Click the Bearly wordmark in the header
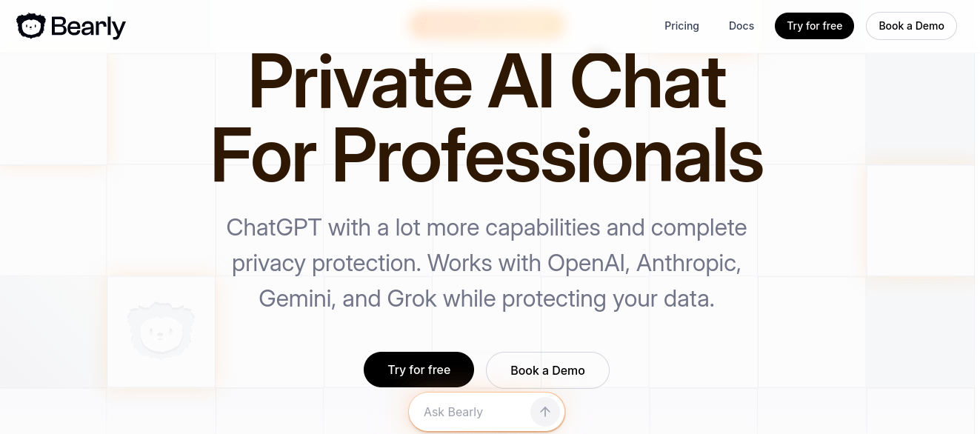Image resolution: width=980 pixels, height=434 pixels. point(88,27)
